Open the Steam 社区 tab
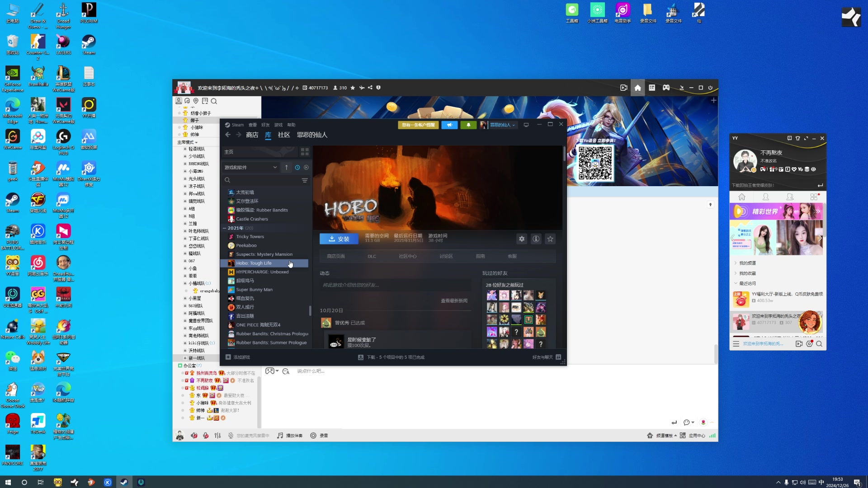Screen dimensions: 868x488 pos(284,135)
